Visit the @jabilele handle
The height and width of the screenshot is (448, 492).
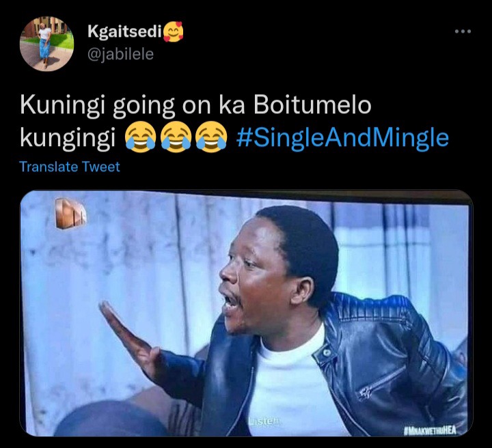120,54
